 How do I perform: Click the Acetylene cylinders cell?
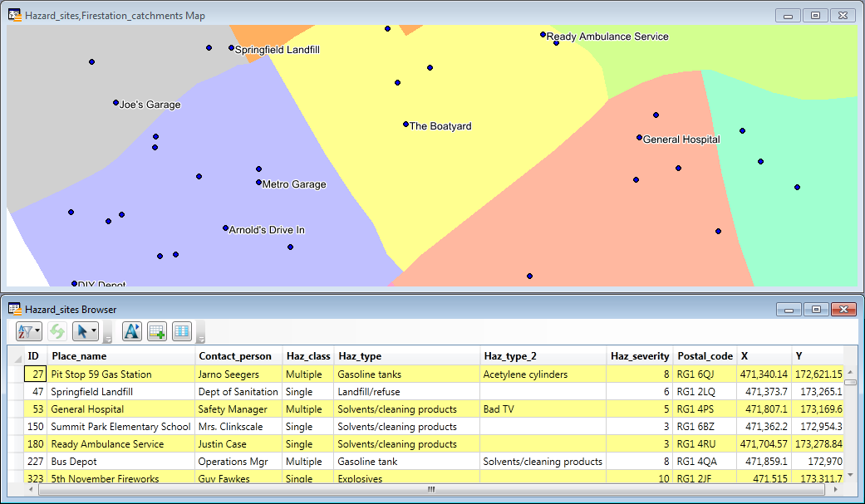[x=543, y=374]
